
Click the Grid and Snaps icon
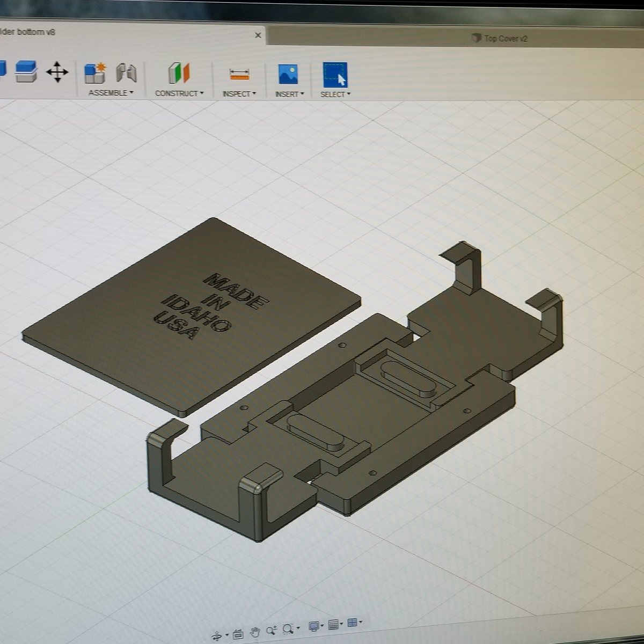click(333, 625)
